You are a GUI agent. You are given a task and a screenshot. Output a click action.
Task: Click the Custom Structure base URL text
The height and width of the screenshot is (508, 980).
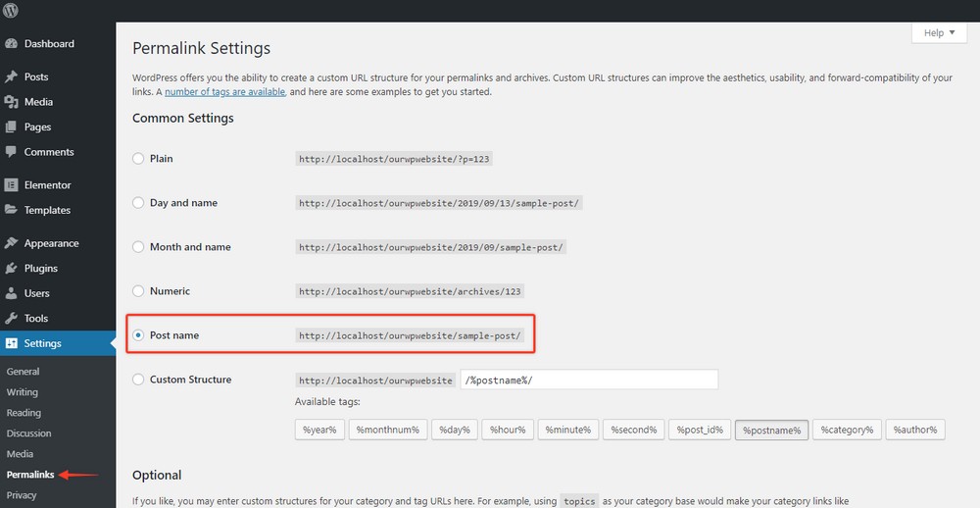375,381
